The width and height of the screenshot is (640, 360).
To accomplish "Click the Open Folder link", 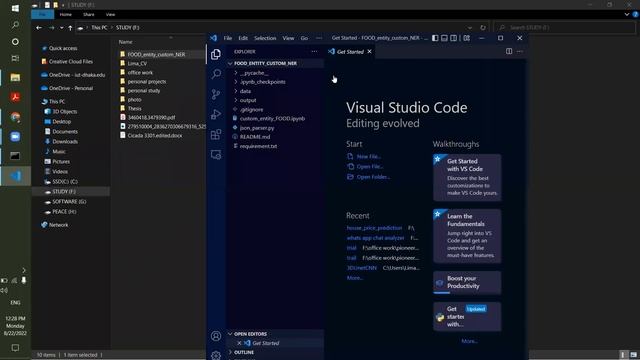I will pyautogui.click(x=373, y=177).
